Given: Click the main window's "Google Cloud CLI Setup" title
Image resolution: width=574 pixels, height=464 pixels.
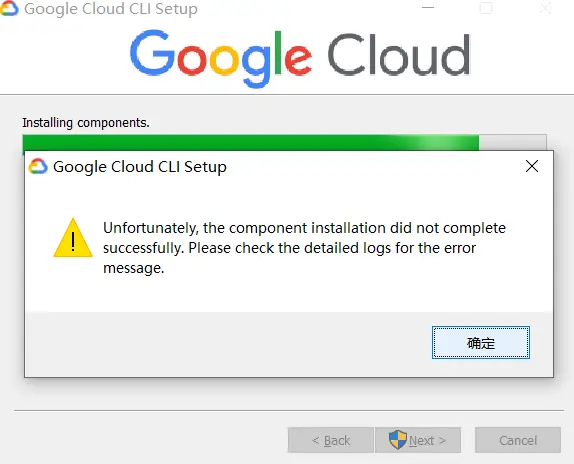Looking at the screenshot, I should 111,9.
